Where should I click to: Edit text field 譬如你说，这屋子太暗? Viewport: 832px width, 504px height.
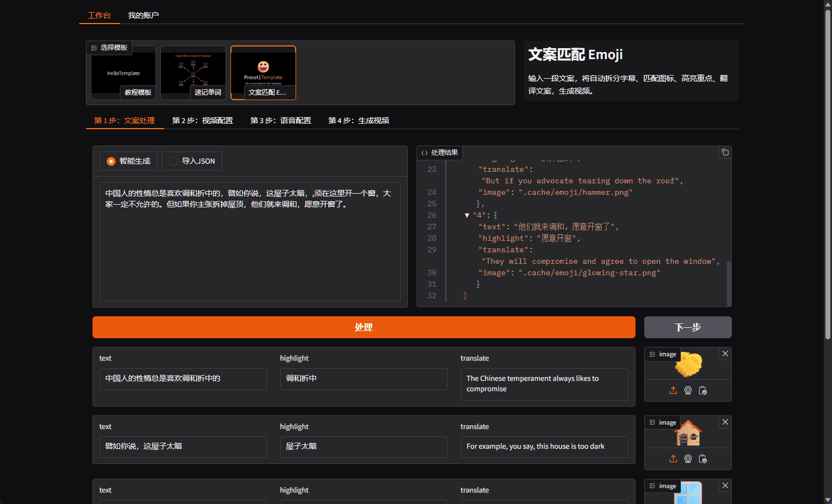[183, 447]
